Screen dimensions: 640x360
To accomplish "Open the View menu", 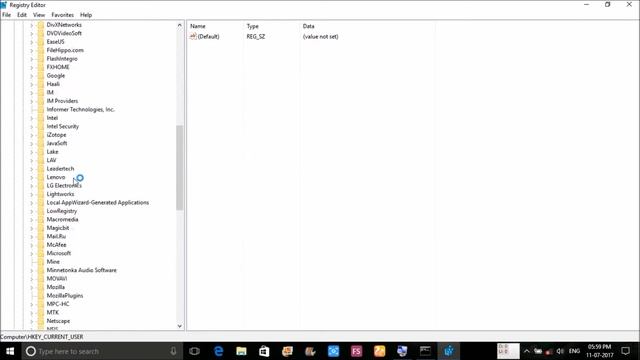I will click(x=39, y=15).
